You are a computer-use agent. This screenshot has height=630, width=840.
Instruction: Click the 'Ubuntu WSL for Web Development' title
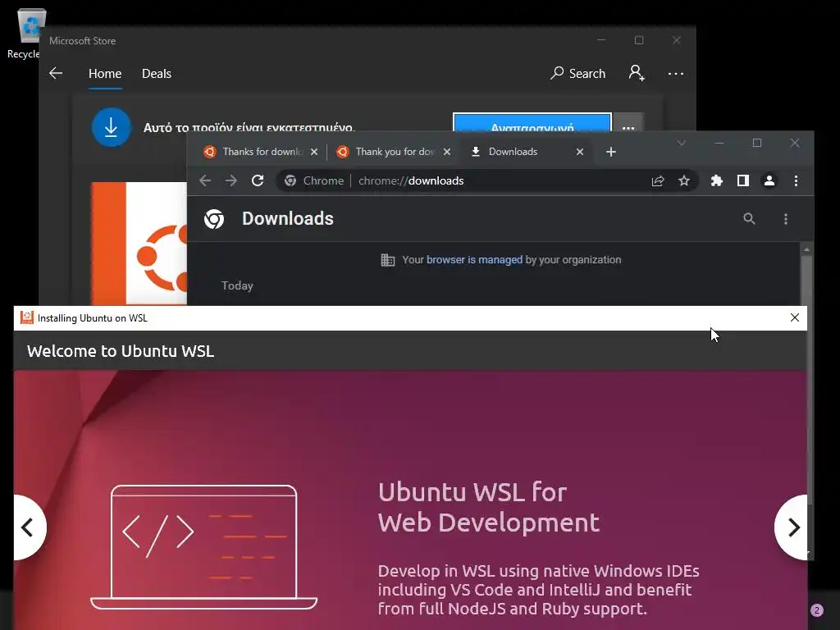[x=489, y=507]
